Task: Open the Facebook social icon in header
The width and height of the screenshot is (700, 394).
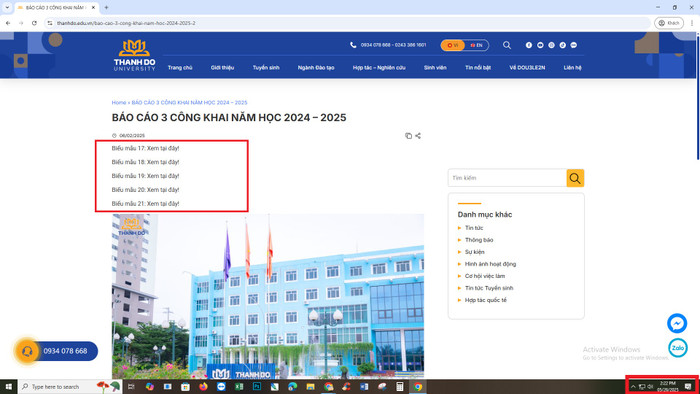Action: [529, 45]
